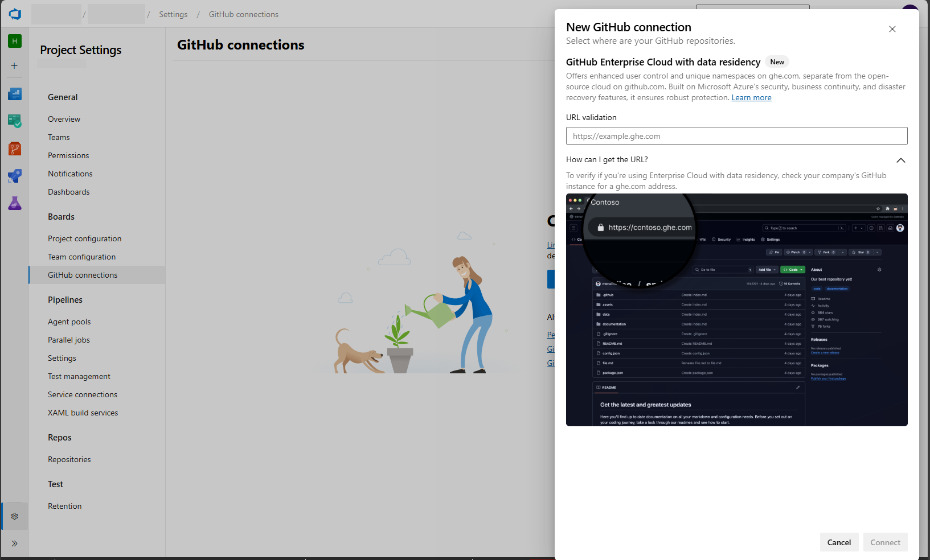Open Project settings gear icon
Screen dimensions: 930x560
(15, 516)
